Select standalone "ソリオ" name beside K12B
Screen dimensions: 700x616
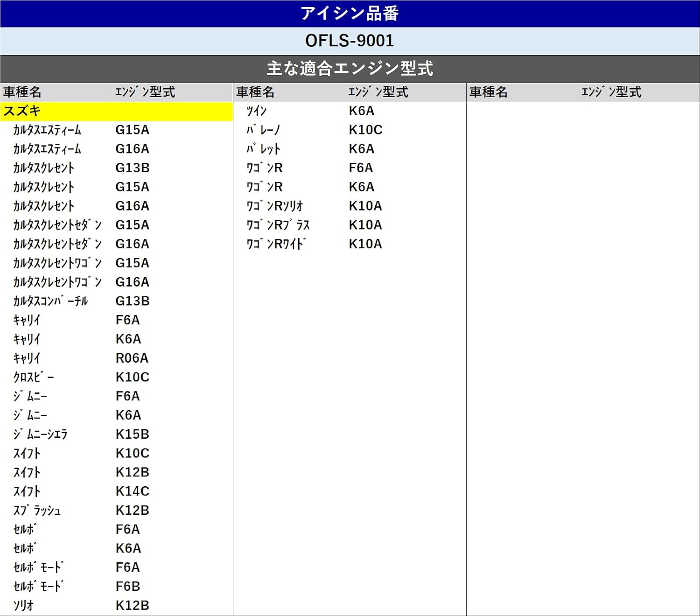23,606
